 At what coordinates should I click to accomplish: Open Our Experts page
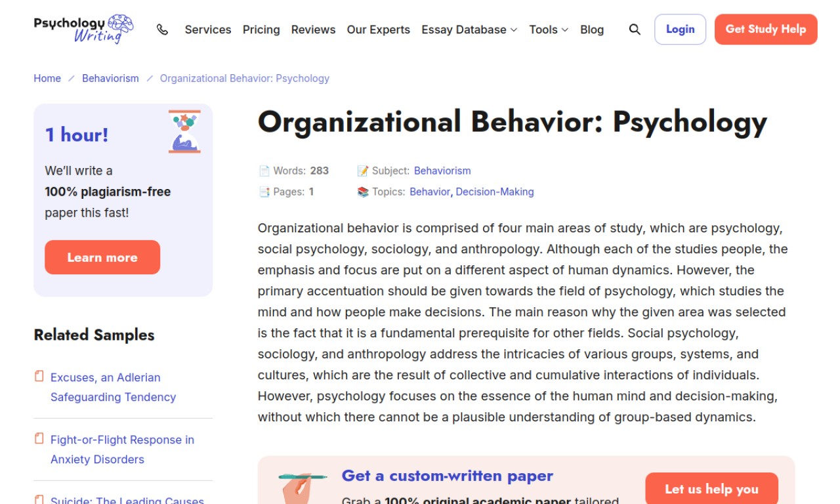tap(378, 30)
